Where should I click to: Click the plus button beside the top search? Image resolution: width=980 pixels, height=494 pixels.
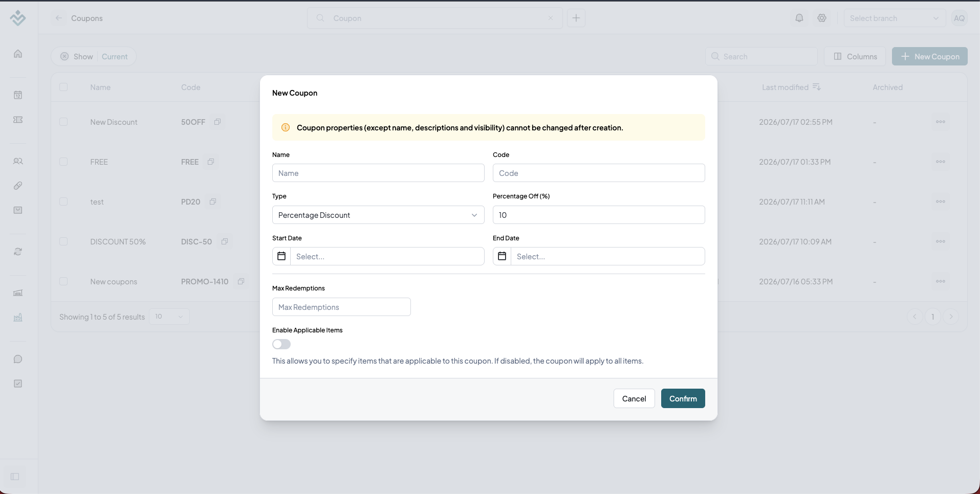(x=576, y=18)
